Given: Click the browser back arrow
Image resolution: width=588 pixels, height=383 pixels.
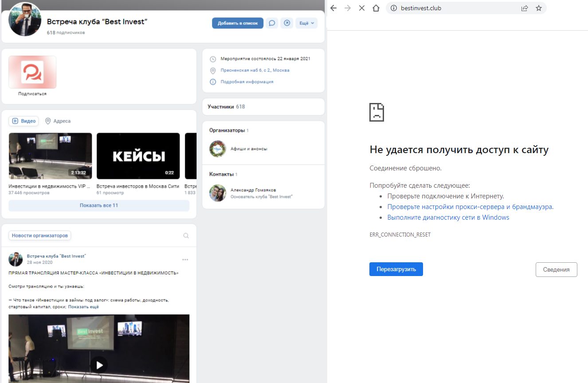Looking at the screenshot, I should pyautogui.click(x=334, y=8).
